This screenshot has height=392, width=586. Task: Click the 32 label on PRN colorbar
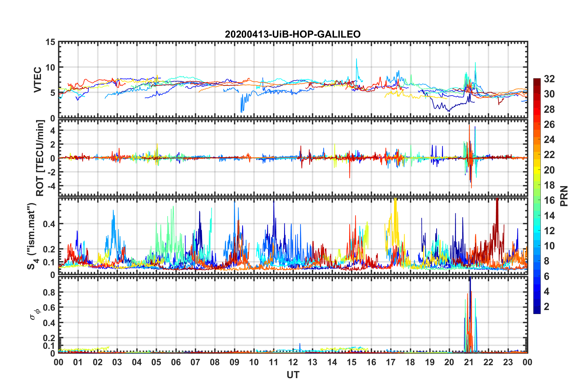549,79
